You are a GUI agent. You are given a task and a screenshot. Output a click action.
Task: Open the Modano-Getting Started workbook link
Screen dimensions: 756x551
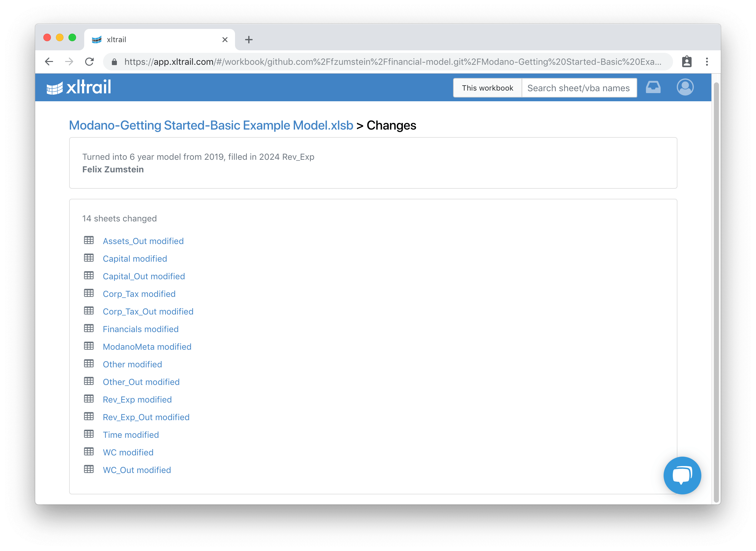[211, 125]
